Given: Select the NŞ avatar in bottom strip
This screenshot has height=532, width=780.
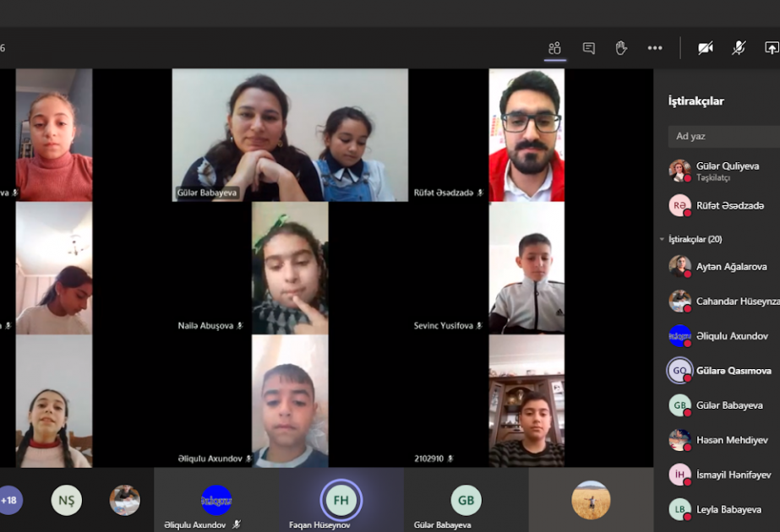Looking at the screenshot, I should [66, 500].
